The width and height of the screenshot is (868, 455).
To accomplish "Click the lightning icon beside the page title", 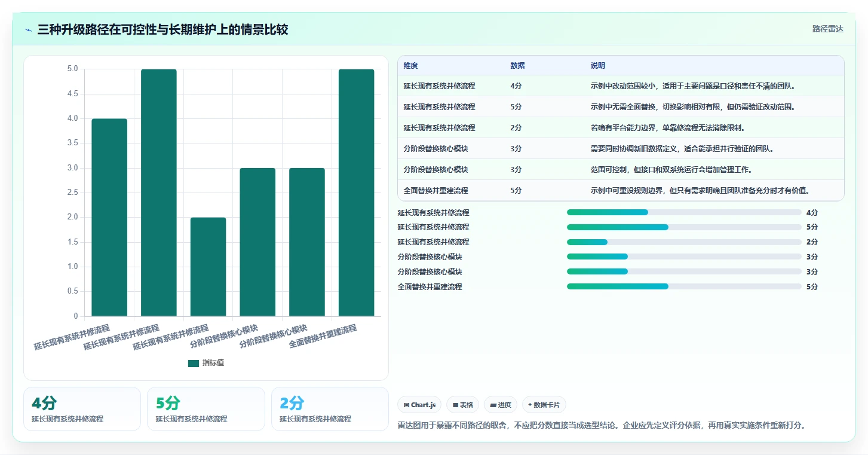I will (x=29, y=29).
